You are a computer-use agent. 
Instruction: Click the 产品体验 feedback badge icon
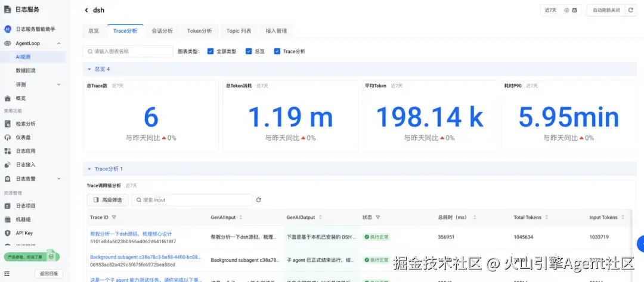pos(51,256)
